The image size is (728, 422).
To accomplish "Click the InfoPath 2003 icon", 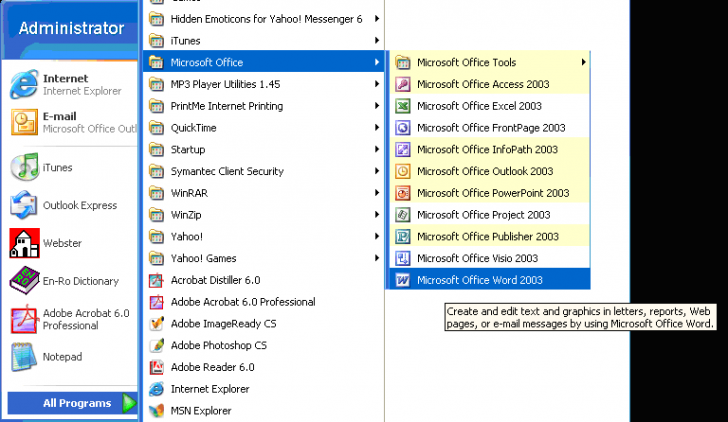I will 403,149.
